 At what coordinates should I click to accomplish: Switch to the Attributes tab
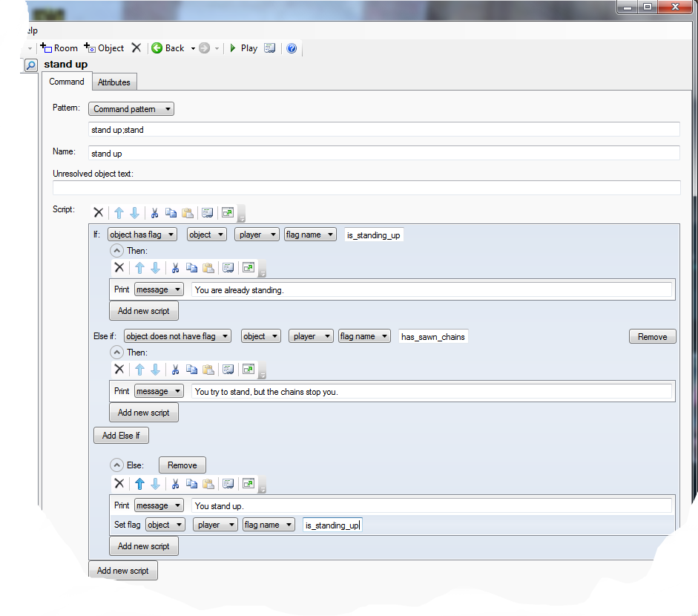coord(114,82)
